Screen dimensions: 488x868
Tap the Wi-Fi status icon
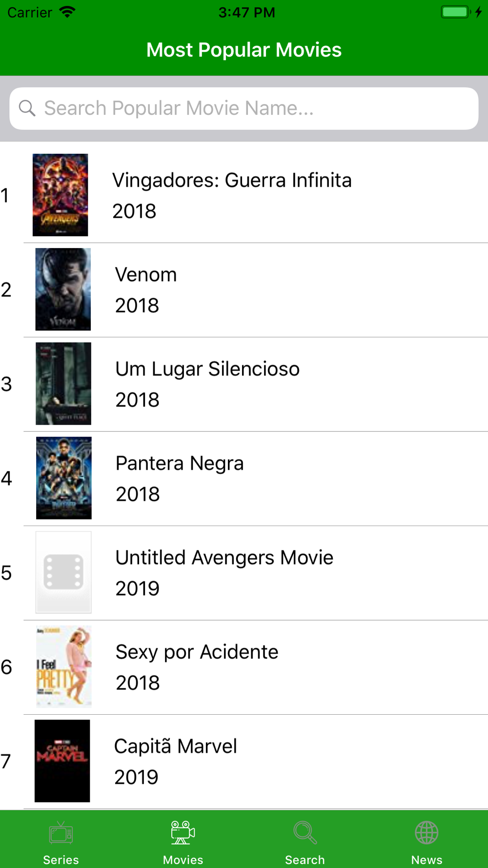click(67, 12)
